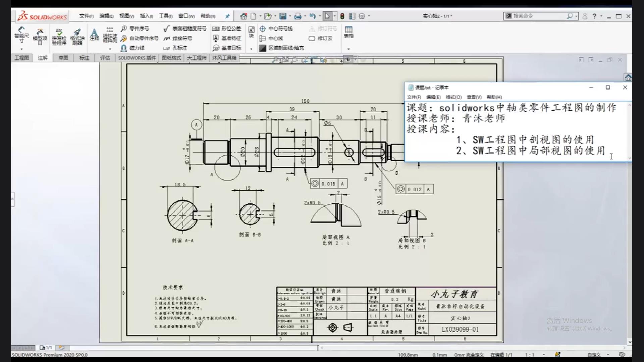Switch to the 草图 tab
The width and height of the screenshot is (644, 362).
point(63,58)
